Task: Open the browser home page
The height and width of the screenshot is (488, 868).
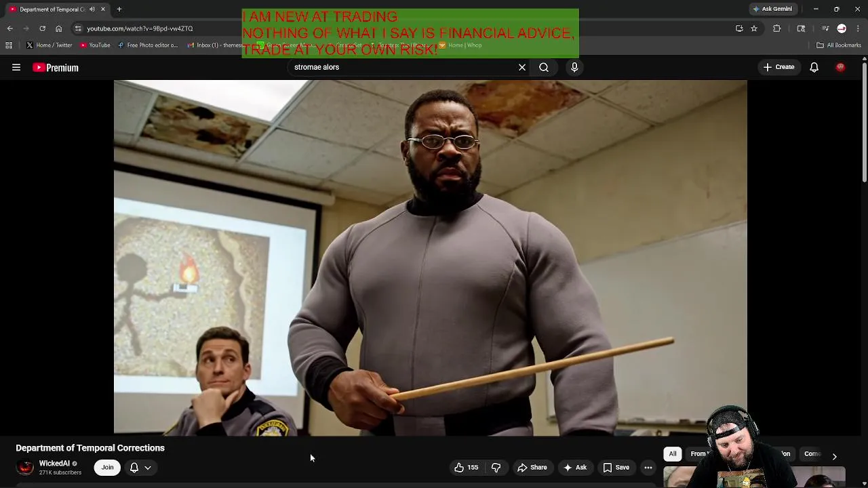Action: click(x=58, y=28)
